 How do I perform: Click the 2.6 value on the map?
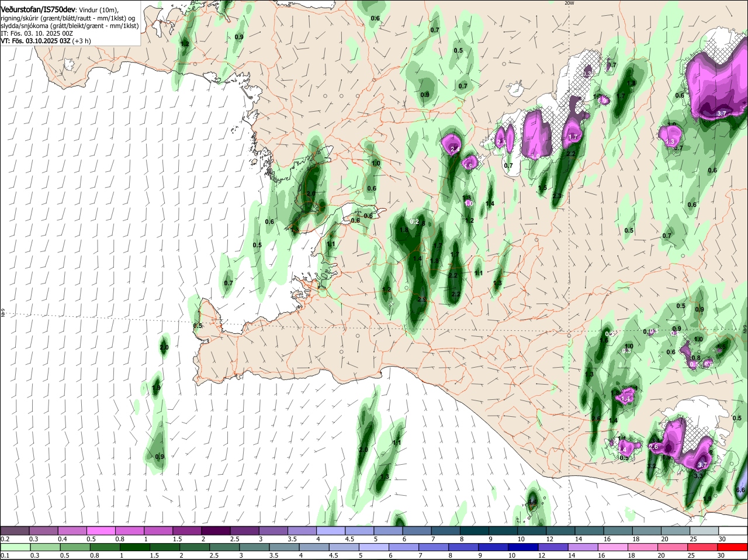(x=654, y=447)
